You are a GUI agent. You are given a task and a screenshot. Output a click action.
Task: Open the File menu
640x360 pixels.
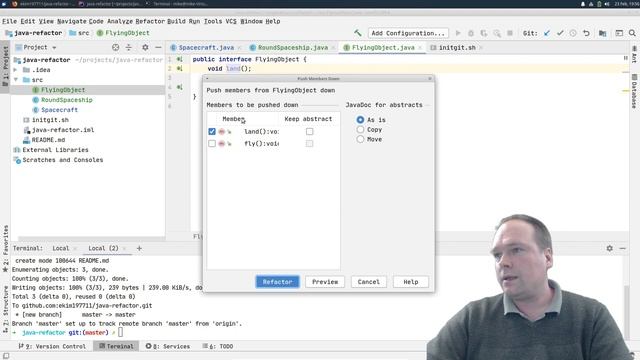pos(9,21)
